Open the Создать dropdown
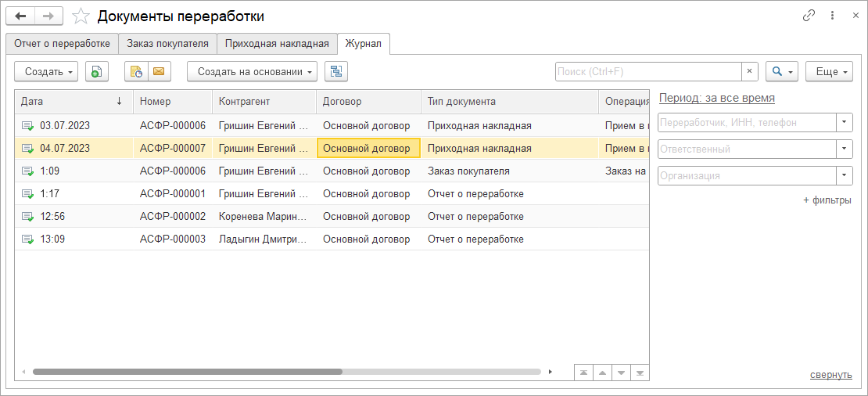868x396 pixels. [46, 72]
